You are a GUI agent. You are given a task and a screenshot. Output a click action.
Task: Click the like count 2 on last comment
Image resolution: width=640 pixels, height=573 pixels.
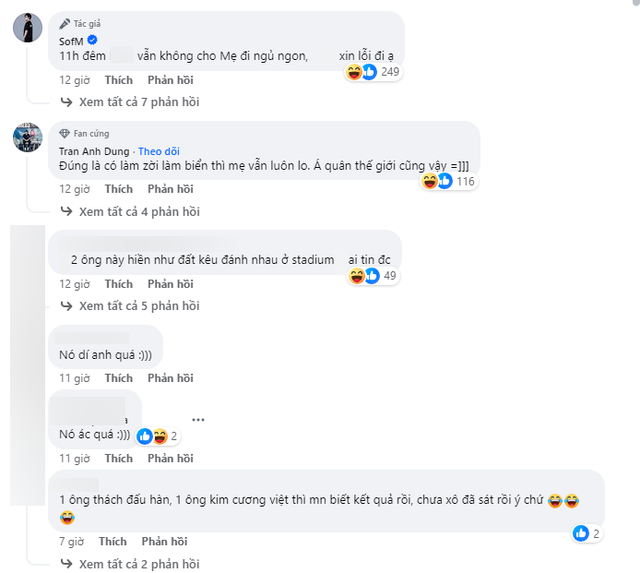pos(588,534)
